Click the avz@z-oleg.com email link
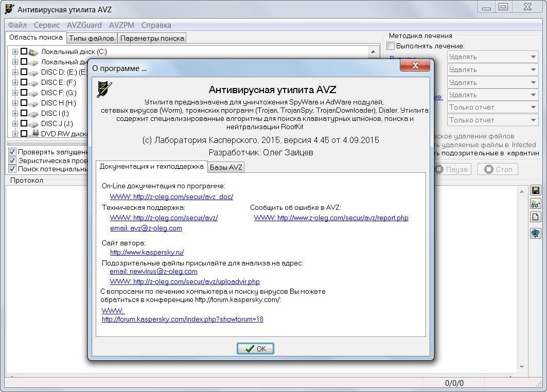The image size is (547, 392). click(146, 228)
